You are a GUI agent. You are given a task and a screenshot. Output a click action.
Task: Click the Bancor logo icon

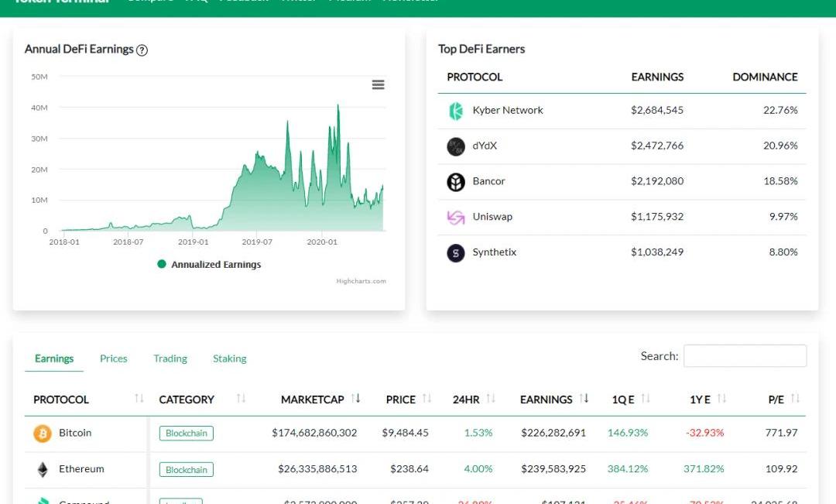coord(456,182)
